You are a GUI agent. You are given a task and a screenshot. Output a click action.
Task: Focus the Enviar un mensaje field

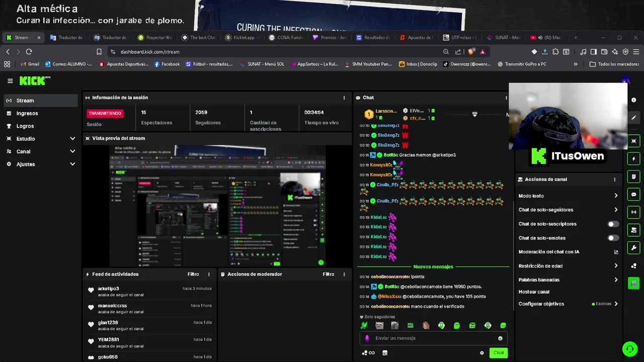(433, 338)
